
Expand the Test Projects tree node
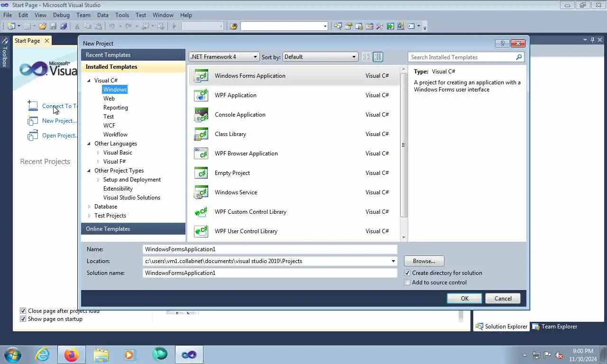(89, 216)
